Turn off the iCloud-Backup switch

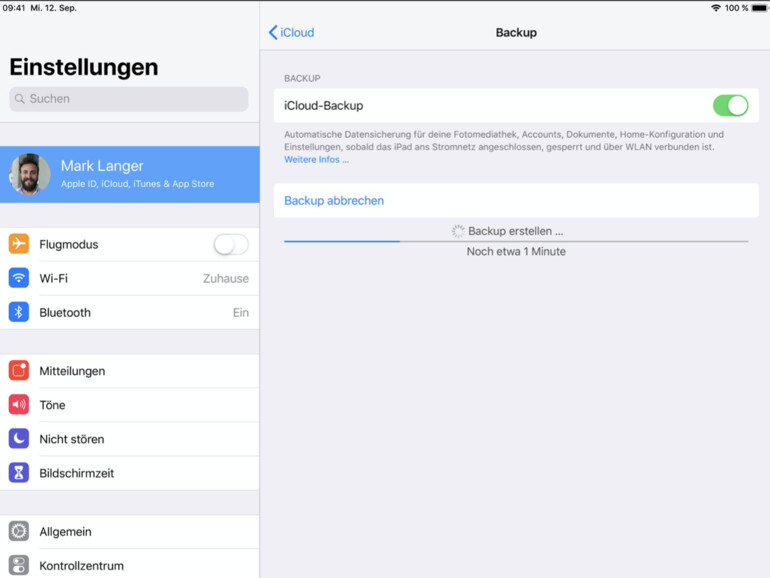[730, 106]
